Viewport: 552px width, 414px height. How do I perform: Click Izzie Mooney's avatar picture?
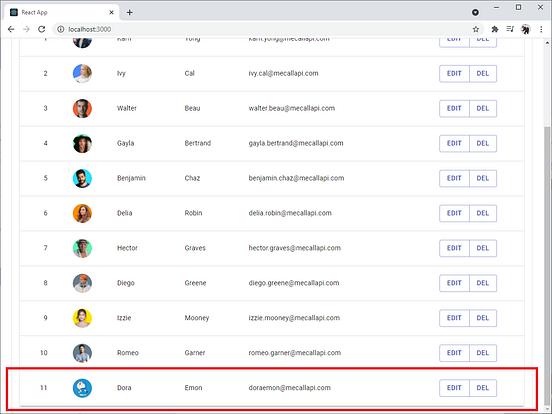tap(82, 318)
